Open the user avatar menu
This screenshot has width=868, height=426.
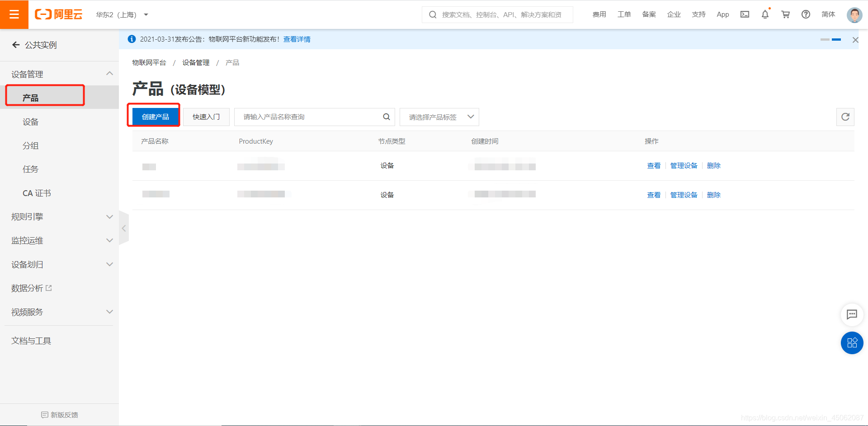(x=854, y=15)
